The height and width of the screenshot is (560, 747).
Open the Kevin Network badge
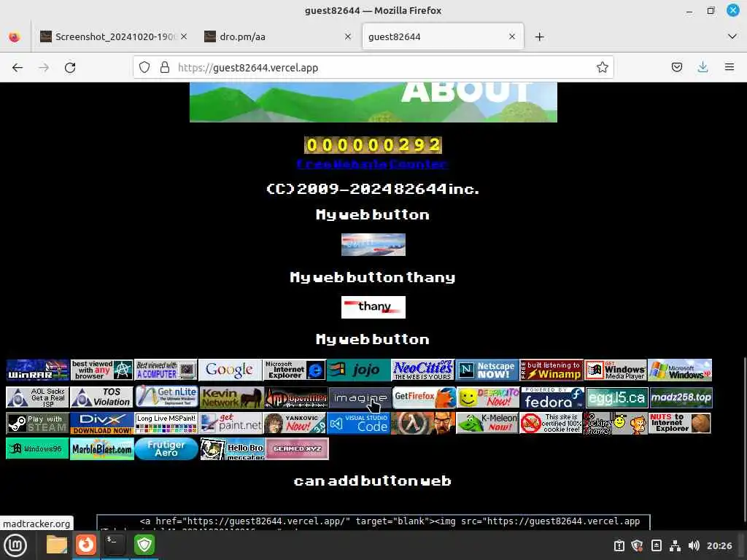pos(231,397)
